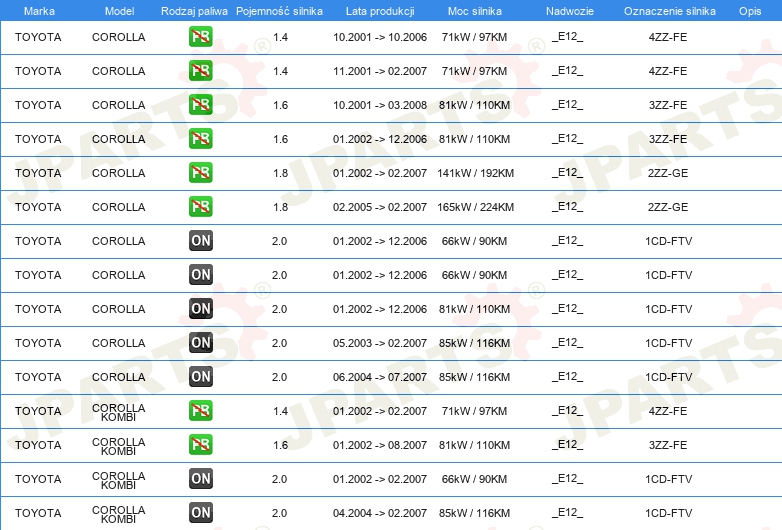The width and height of the screenshot is (782, 530).
Task: Click the ON diesel icon in the Corolla Kombi 66kW / 90KM row
Action: pos(200,479)
